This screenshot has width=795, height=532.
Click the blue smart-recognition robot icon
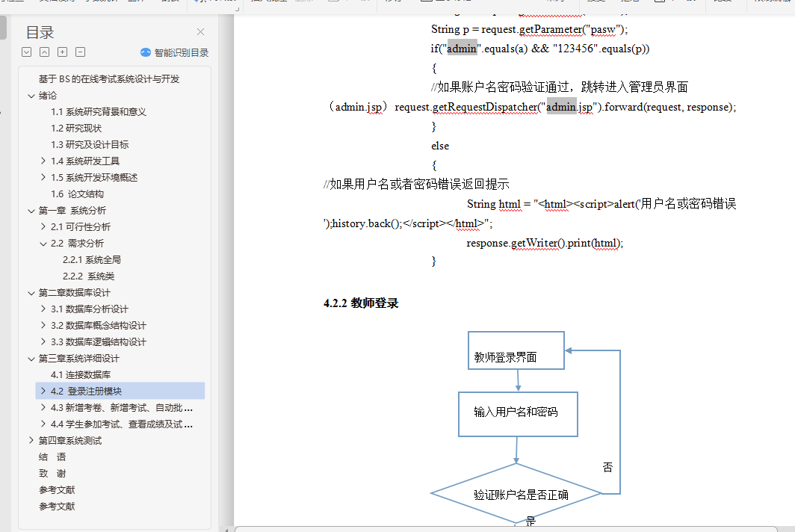[146, 52]
